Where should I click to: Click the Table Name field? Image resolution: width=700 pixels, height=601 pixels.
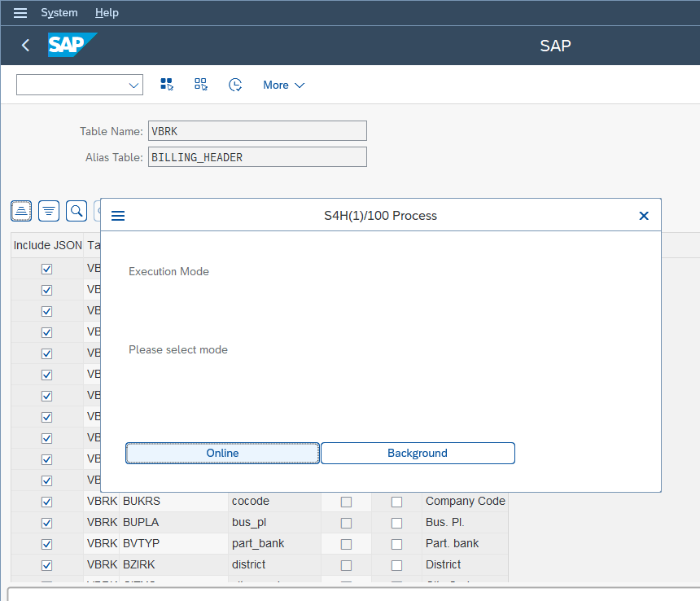[257, 131]
